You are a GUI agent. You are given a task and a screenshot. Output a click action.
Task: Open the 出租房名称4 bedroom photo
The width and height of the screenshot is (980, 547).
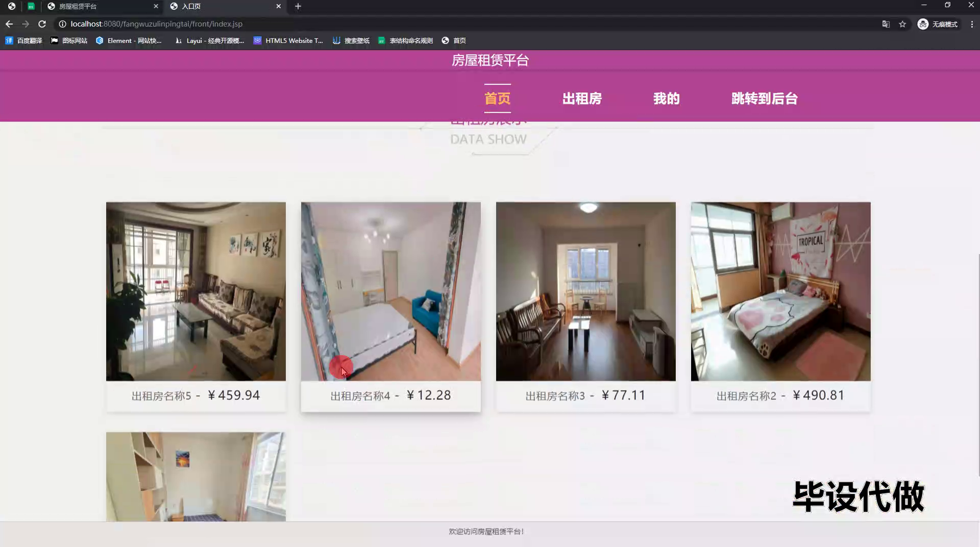tap(391, 291)
